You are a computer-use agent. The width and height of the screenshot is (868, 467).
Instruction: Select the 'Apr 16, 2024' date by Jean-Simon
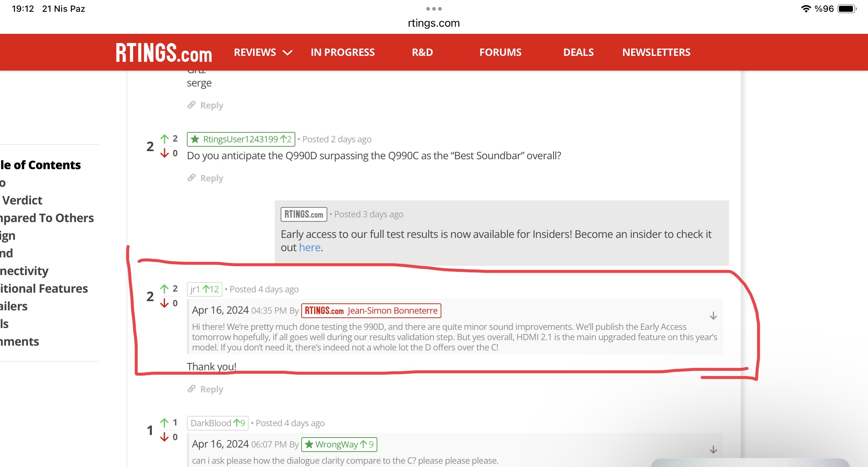pos(220,310)
